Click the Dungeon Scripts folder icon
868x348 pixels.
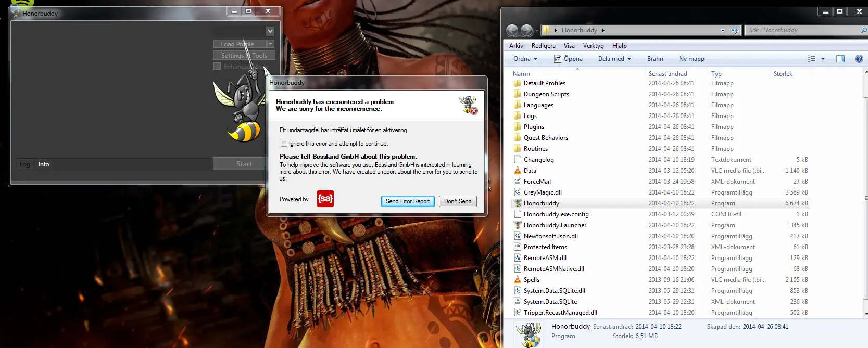pyautogui.click(x=517, y=94)
